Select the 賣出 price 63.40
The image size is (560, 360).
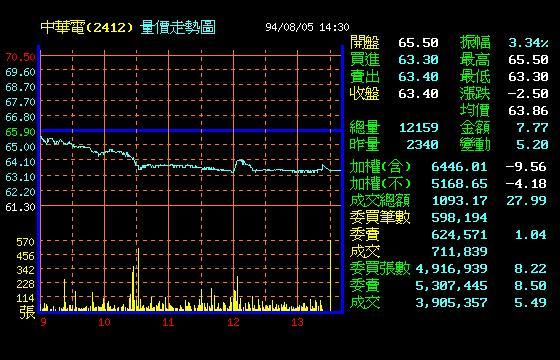[x=418, y=77]
